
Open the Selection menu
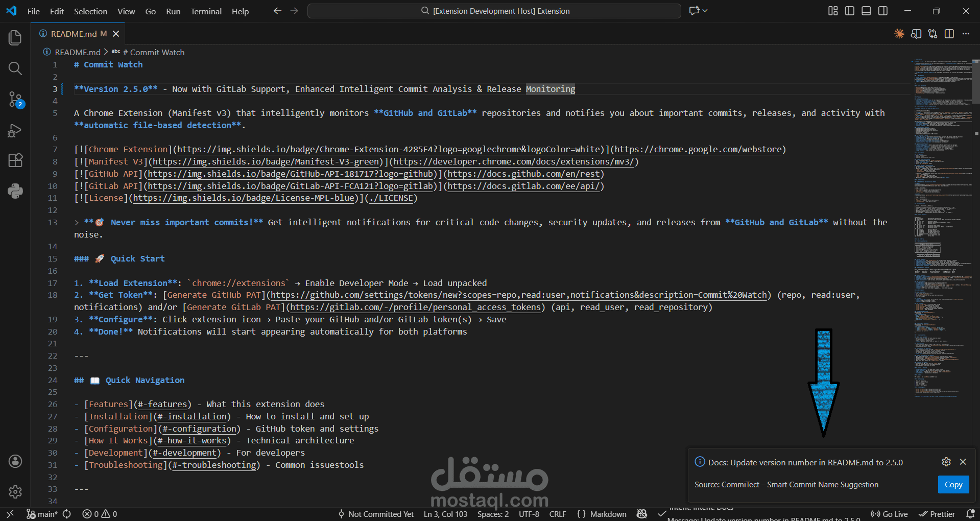pyautogui.click(x=90, y=11)
